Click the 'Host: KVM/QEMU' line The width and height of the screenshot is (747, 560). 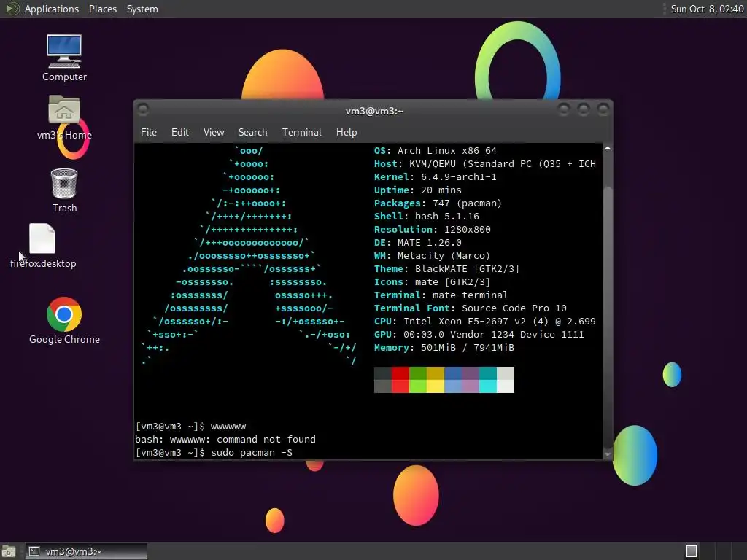click(x=485, y=164)
